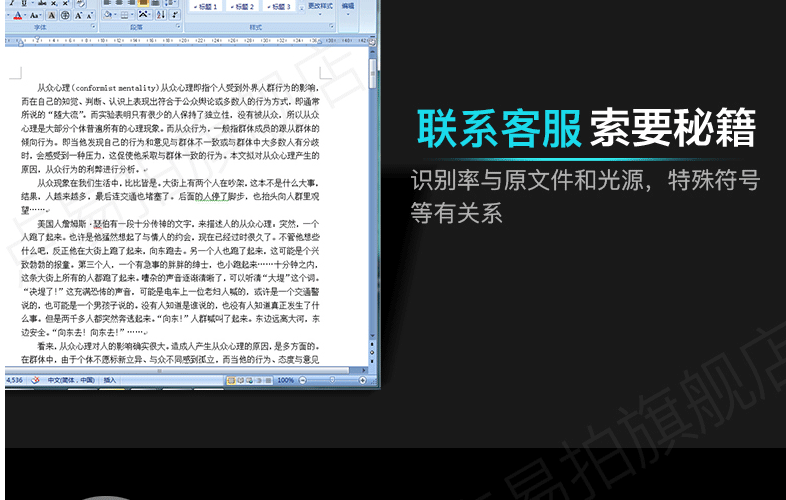This screenshot has height=500, width=786.
Task: Click the shading paint bucket icon
Action: pos(107,16)
